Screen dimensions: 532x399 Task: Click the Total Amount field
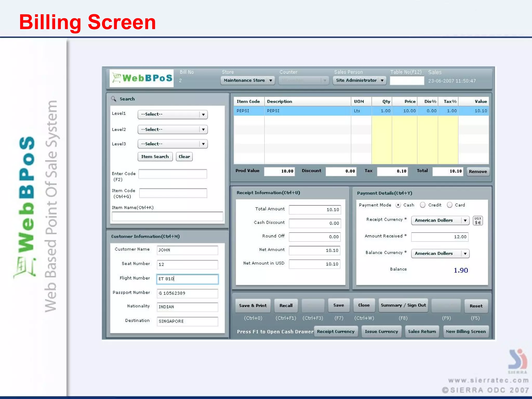pos(315,210)
